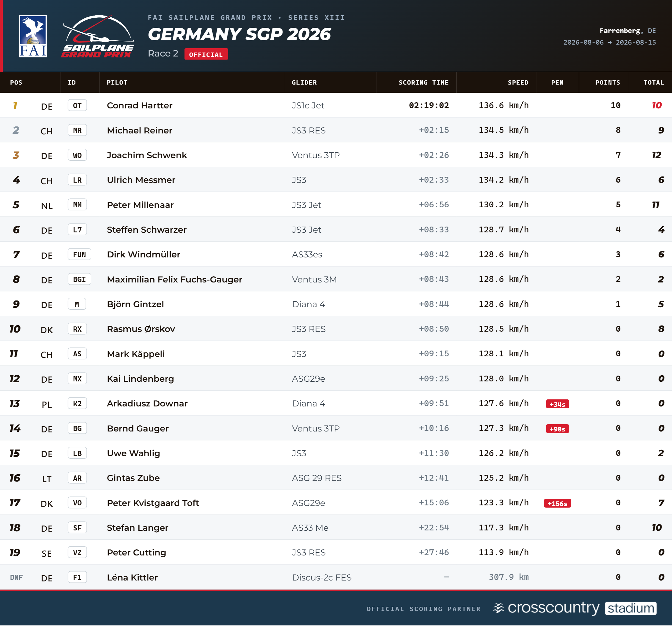Select the MR glider ID badge
Image resolution: width=672 pixels, height=626 pixels.
pyautogui.click(x=77, y=130)
